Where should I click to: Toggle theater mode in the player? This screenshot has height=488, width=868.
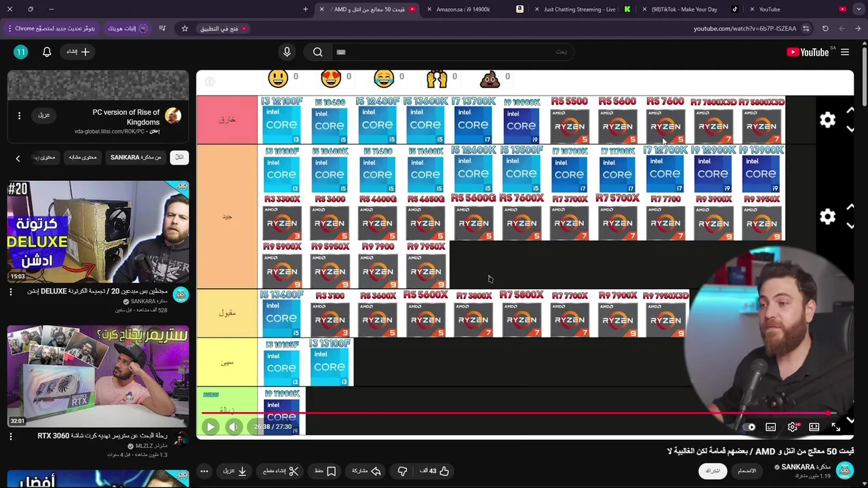click(814, 427)
